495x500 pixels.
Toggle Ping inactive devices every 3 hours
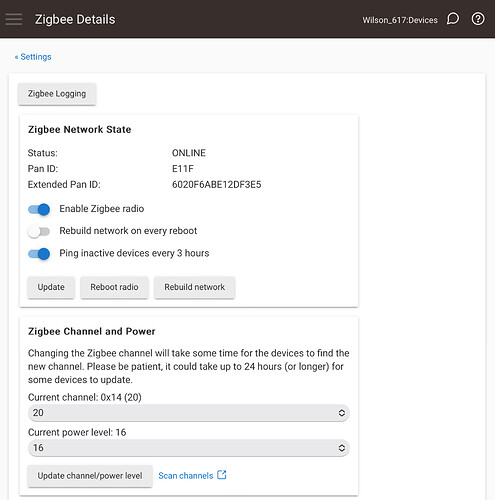[39, 254]
